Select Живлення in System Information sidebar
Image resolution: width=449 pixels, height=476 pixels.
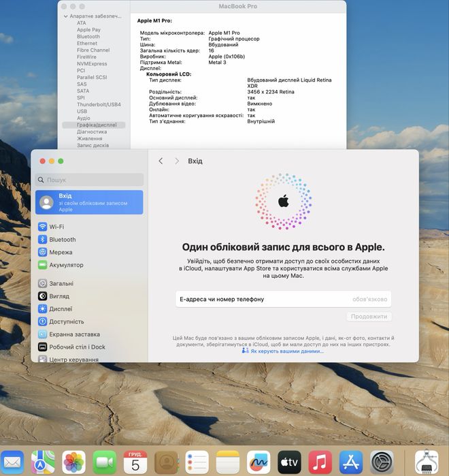[x=89, y=138]
